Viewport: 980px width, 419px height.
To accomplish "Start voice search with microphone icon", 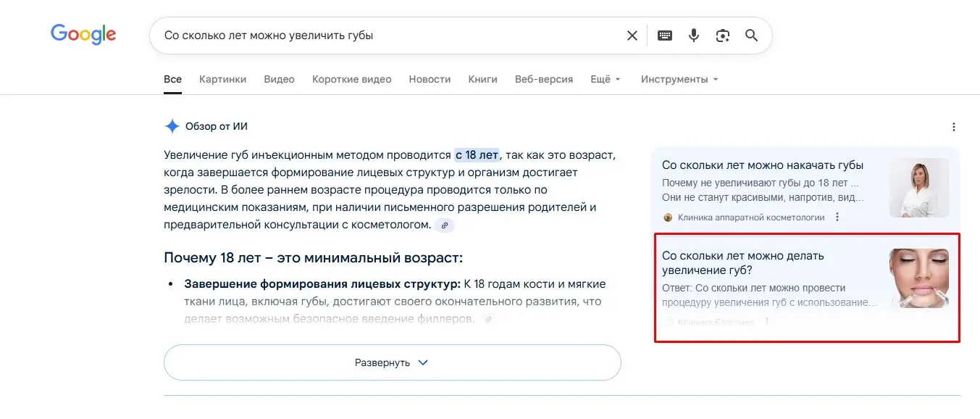I will point(694,36).
